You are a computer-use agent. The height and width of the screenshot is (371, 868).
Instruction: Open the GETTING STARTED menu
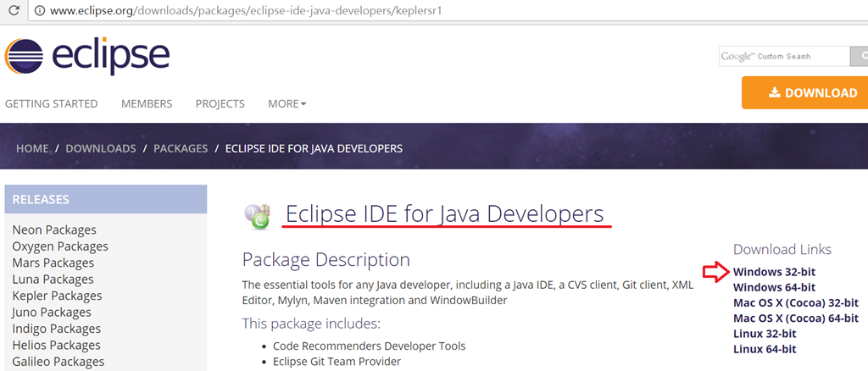pos(52,104)
